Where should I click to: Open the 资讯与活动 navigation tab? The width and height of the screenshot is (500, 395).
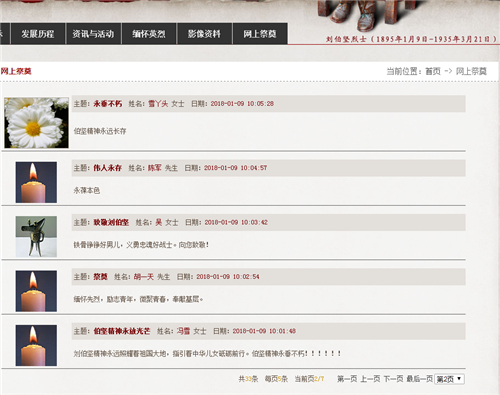(93, 34)
